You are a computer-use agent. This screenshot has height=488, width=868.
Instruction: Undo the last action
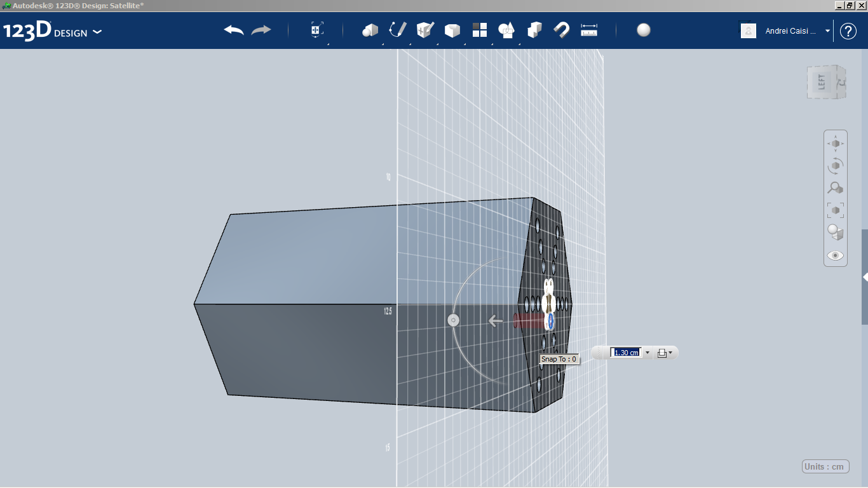(x=234, y=30)
